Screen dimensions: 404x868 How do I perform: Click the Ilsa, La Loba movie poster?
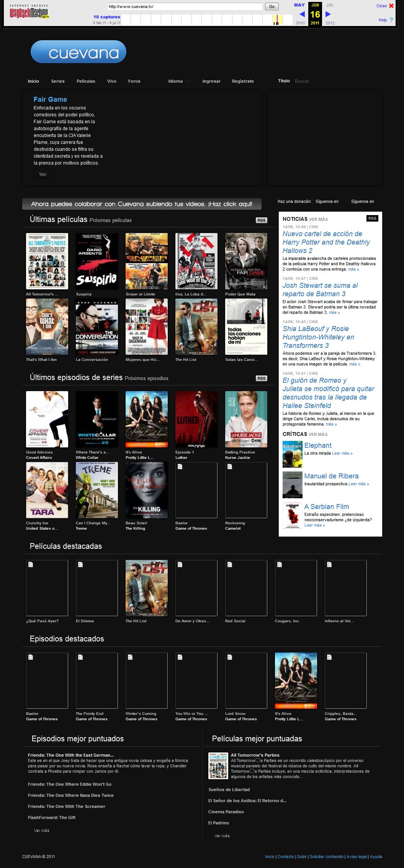pyautogui.click(x=196, y=261)
